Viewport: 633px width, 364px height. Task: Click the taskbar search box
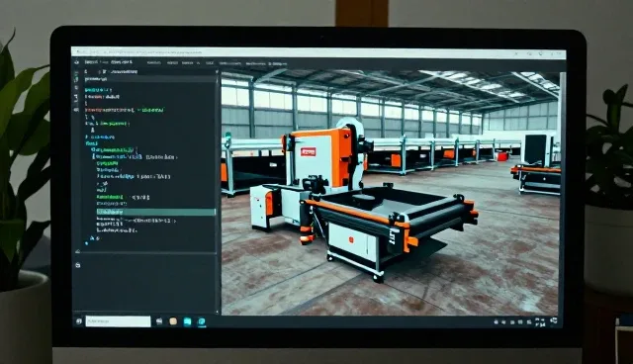[x=118, y=321]
